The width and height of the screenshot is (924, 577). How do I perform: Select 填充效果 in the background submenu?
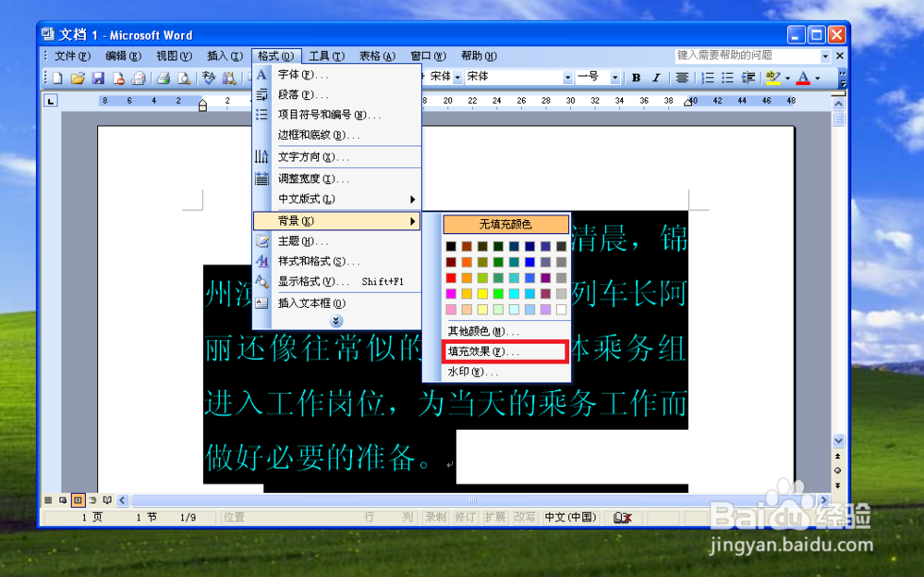click(505, 351)
